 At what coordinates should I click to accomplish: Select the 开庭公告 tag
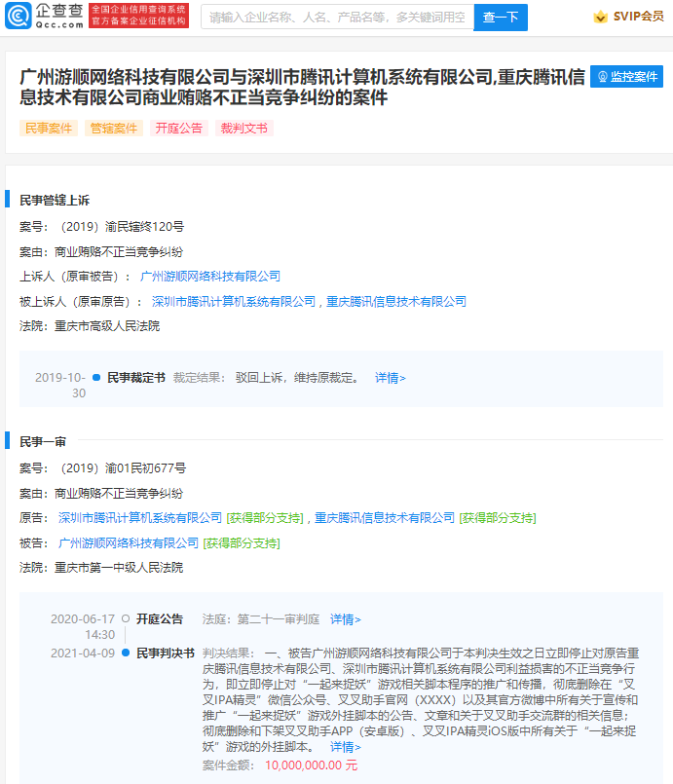pyautogui.click(x=179, y=128)
